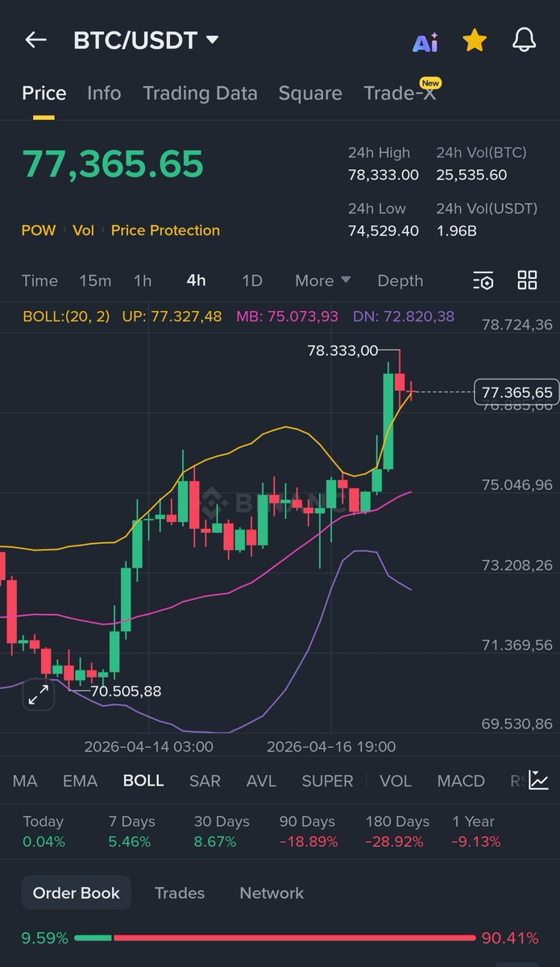560x967 pixels.
Task: Toggle the favorite star icon
Action: click(x=475, y=40)
